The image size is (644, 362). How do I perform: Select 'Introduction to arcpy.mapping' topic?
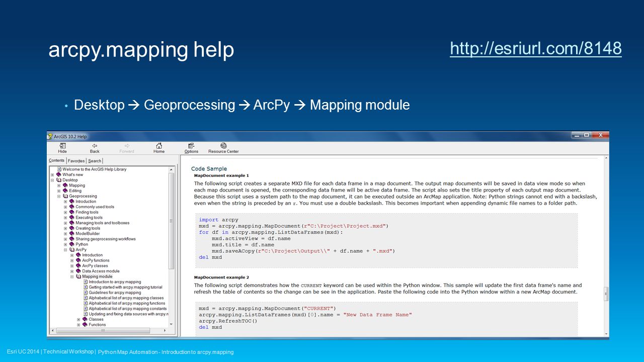pos(115,282)
